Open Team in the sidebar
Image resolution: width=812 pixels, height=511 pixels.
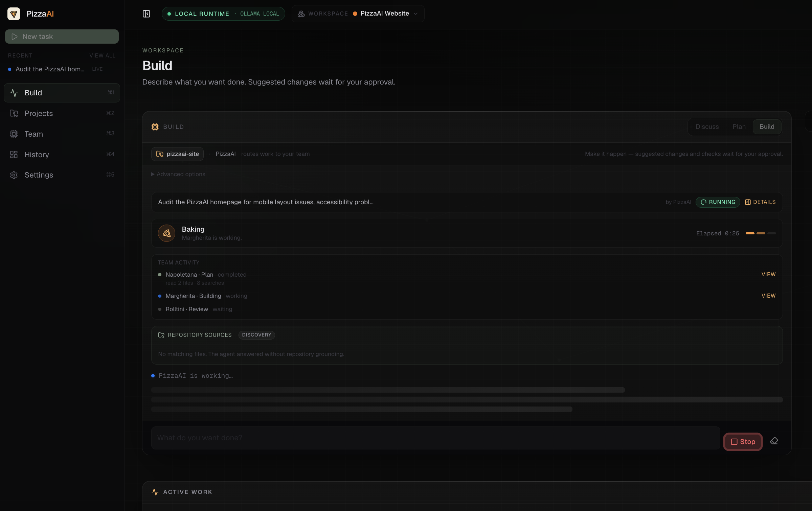tap(62, 134)
